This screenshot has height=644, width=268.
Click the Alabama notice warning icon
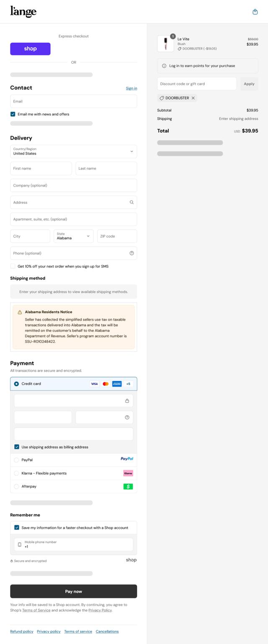[x=20, y=312]
